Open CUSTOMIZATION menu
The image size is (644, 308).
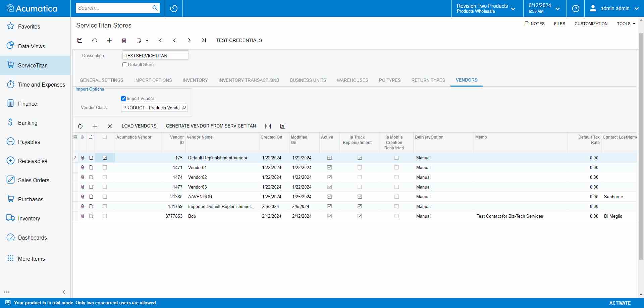click(x=591, y=24)
